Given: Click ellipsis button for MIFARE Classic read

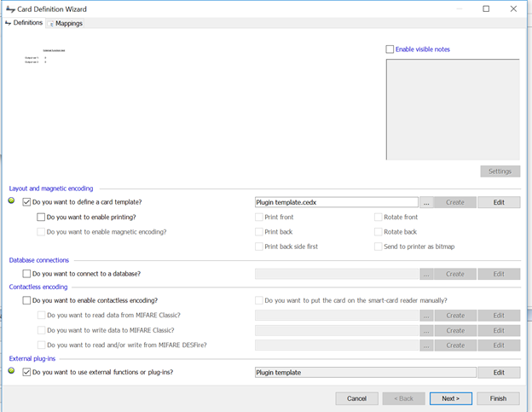Looking at the screenshot, I should click(426, 316).
